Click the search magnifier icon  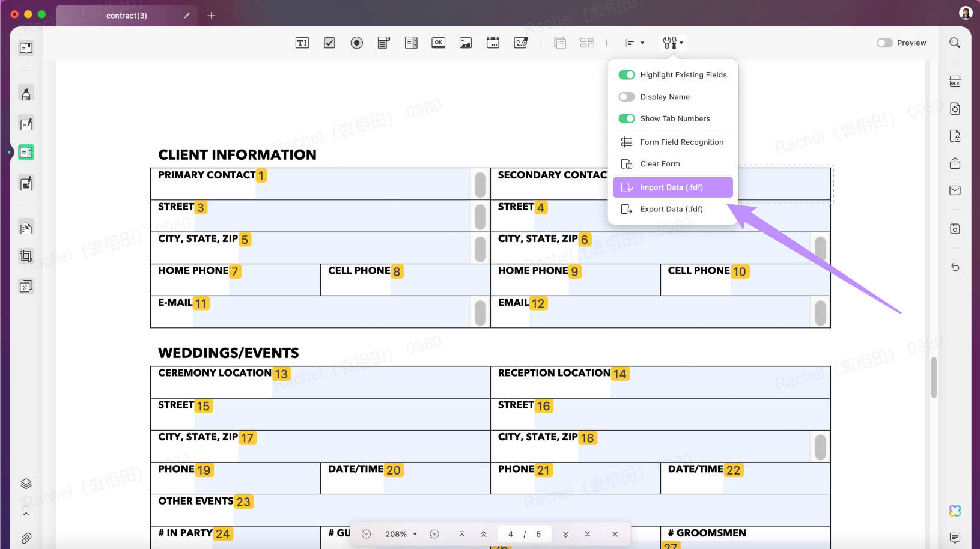click(x=955, y=43)
